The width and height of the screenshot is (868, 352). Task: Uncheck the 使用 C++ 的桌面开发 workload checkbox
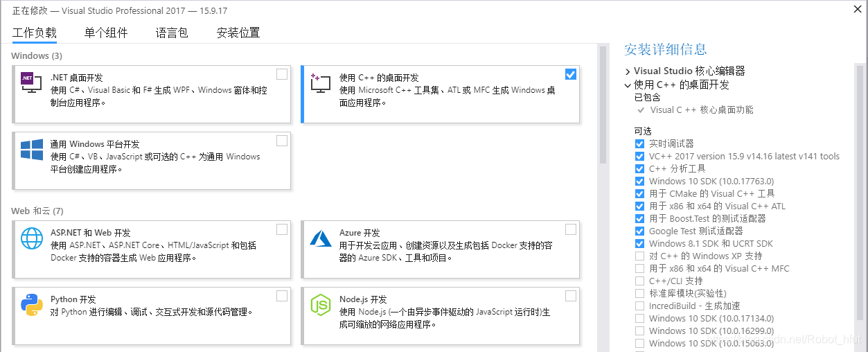pyautogui.click(x=571, y=74)
